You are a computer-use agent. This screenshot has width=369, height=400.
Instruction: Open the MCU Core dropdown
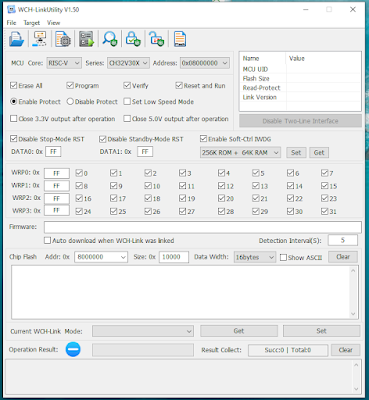pyautogui.click(x=64, y=63)
